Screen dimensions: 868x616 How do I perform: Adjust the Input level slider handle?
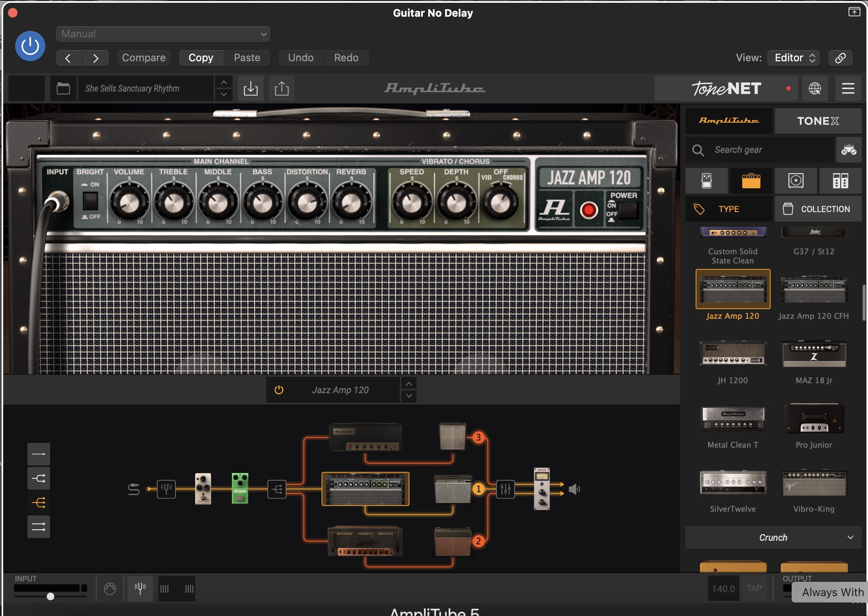click(51, 596)
